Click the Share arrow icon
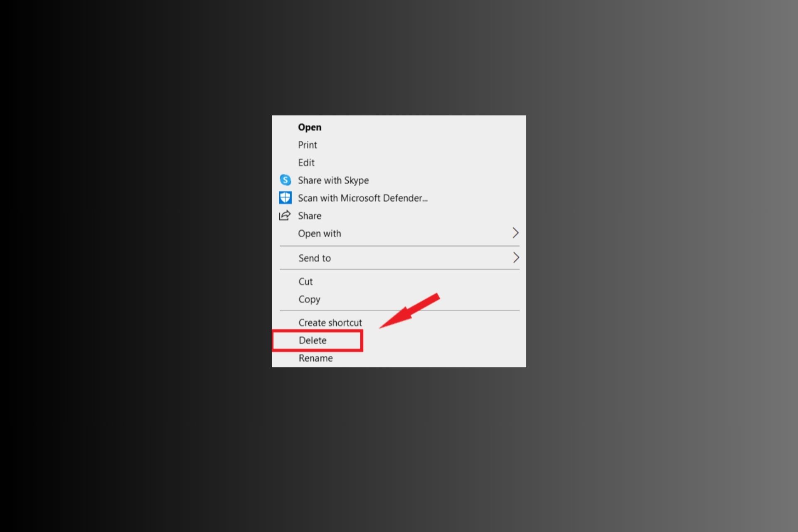Screen dimensions: 798x532 [286, 215]
